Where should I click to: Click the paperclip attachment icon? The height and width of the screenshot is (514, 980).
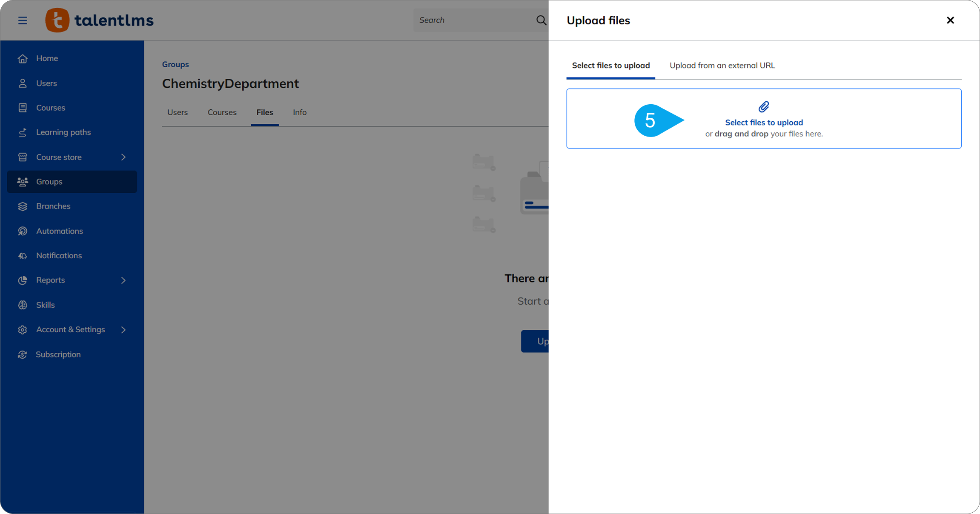(x=764, y=107)
